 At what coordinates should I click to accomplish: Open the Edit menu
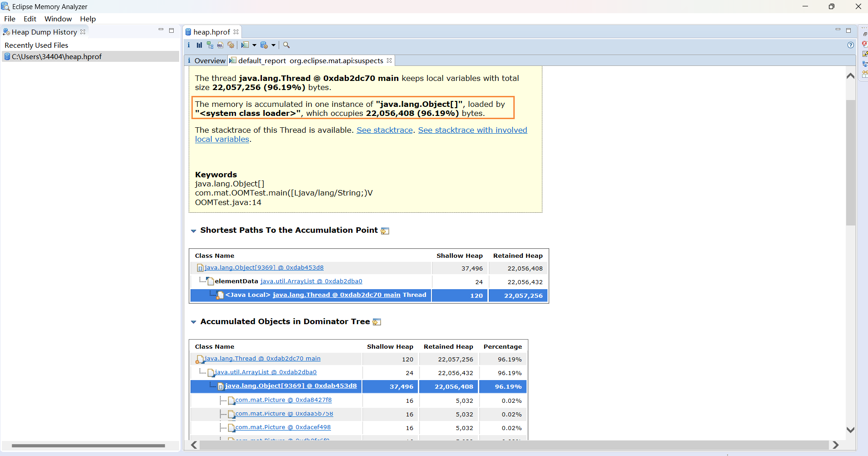coord(30,19)
